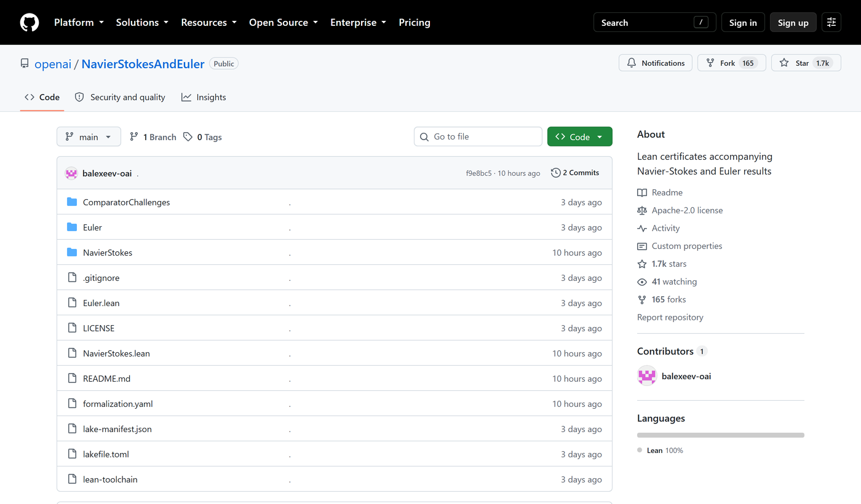
Task: Click the Lean 100% language link
Action: (661, 451)
